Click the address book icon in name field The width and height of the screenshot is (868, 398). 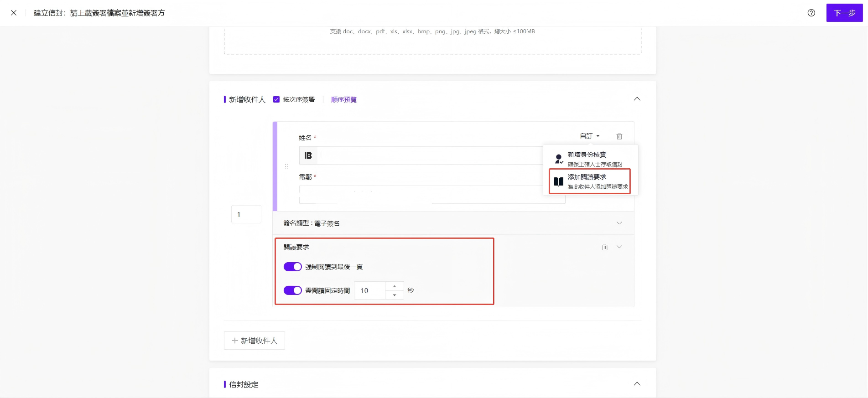point(308,155)
